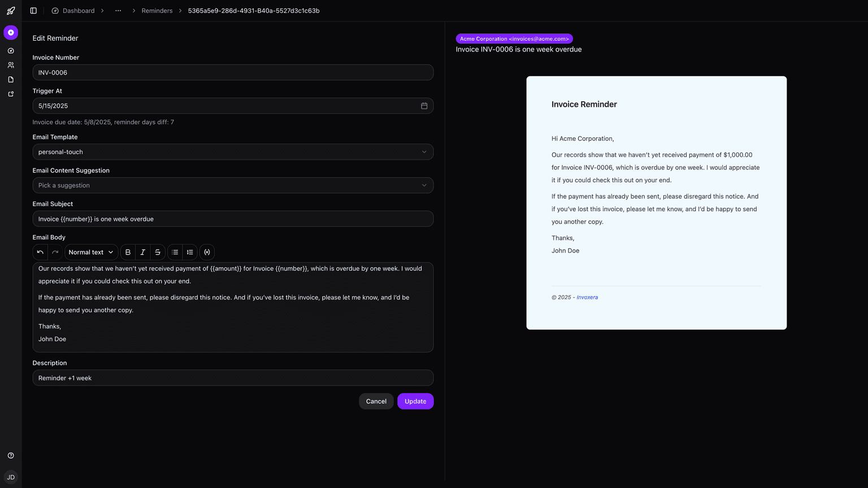Undo the last edit in the email body

pos(40,252)
